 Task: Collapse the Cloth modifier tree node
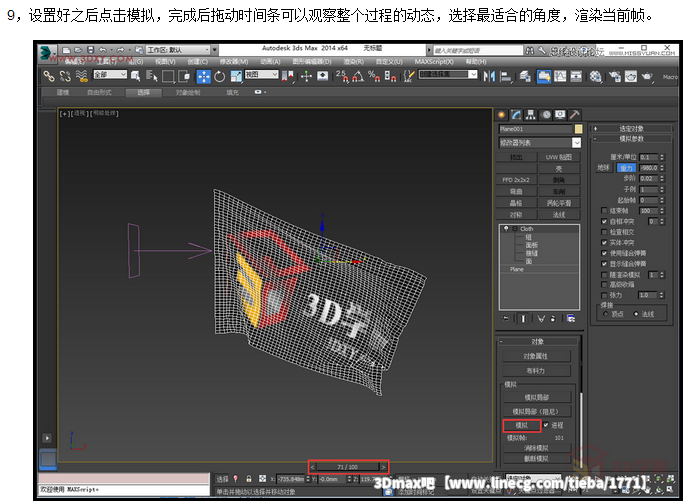[515, 228]
